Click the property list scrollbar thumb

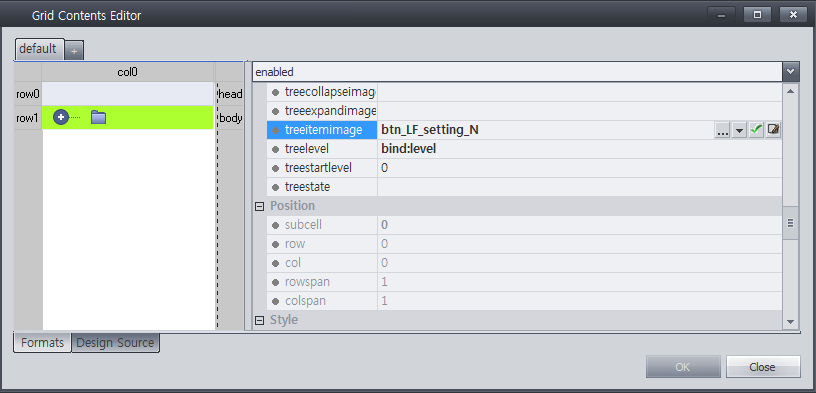(790, 222)
